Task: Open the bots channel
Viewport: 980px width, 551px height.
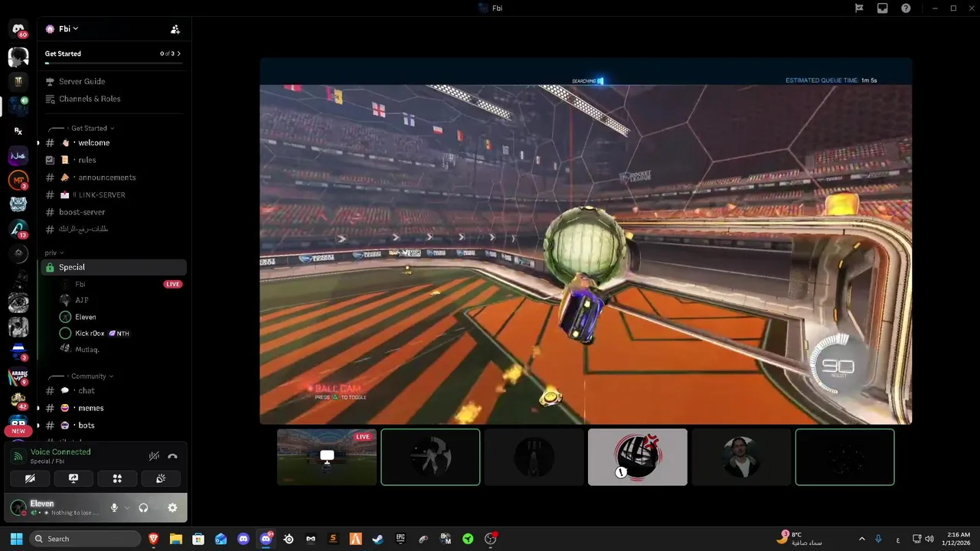Action: coord(113,425)
